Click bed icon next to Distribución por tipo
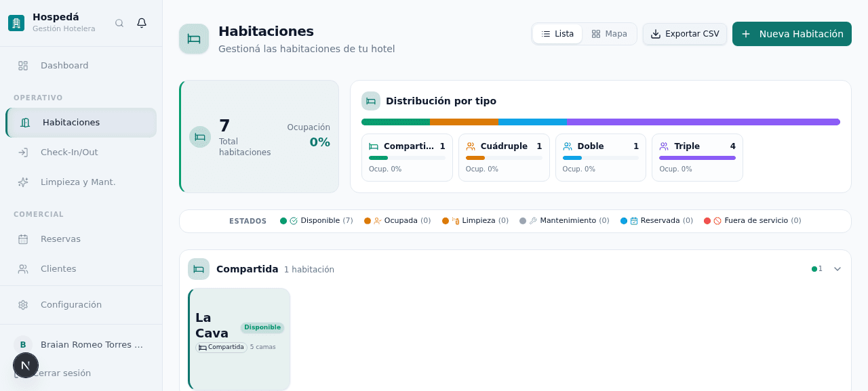The width and height of the screenshot is (868, 391). coord(371,101)
